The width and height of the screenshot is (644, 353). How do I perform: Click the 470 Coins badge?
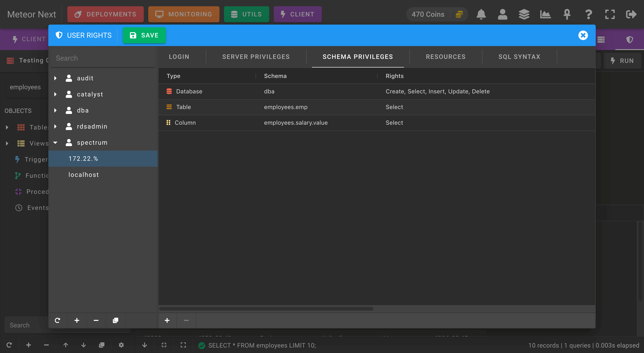pos(437,14)
